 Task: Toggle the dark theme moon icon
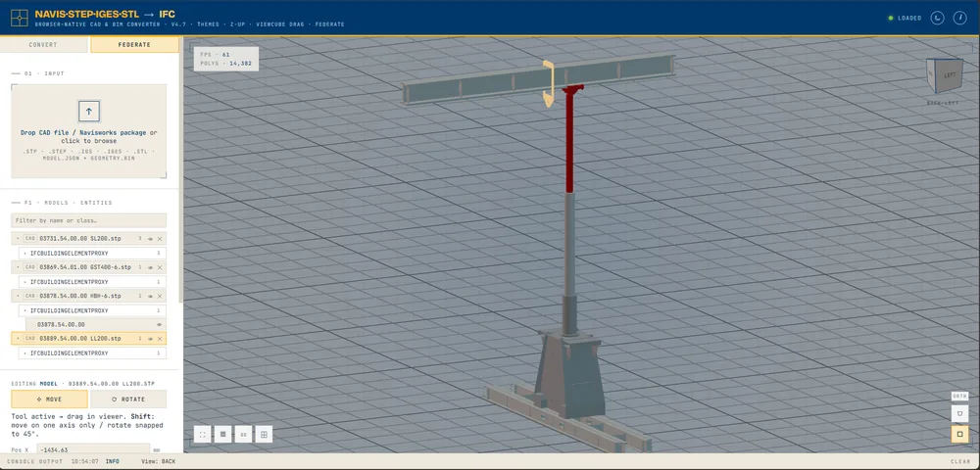click(x=937, y=18)
